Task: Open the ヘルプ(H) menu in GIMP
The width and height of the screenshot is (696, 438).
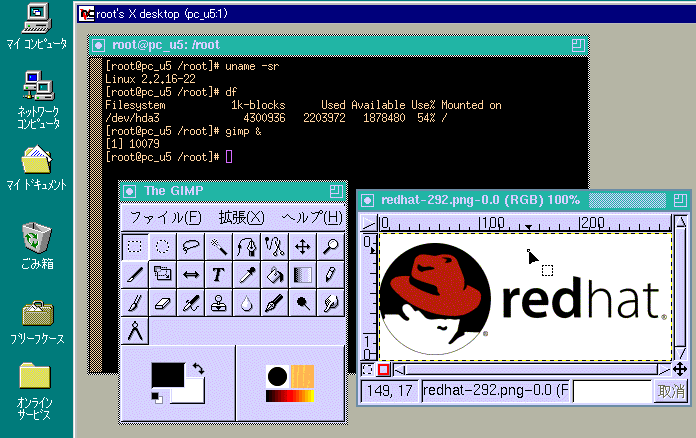Action: click(312, 217)
